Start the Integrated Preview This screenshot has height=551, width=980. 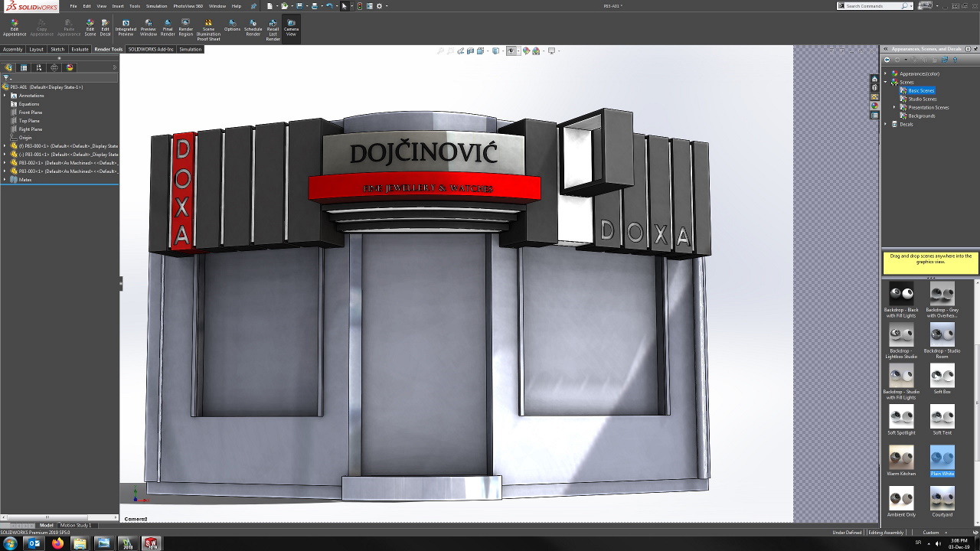pos(126,28)
